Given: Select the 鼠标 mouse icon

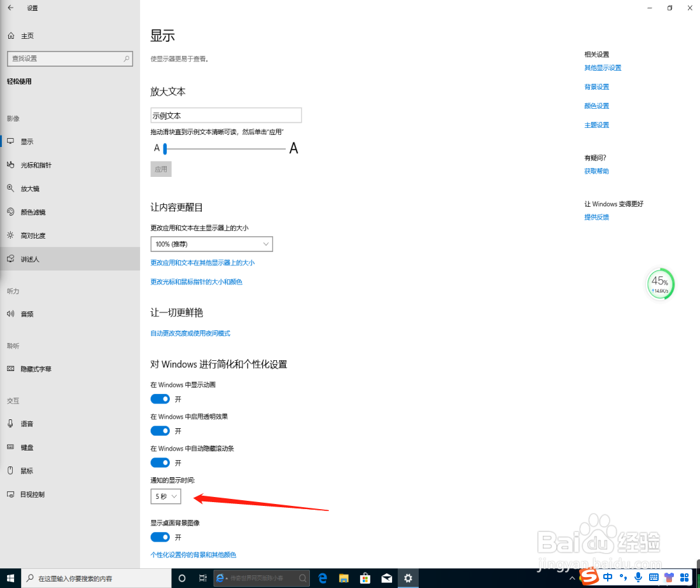Looking at the screenshot, I should 11,470.
